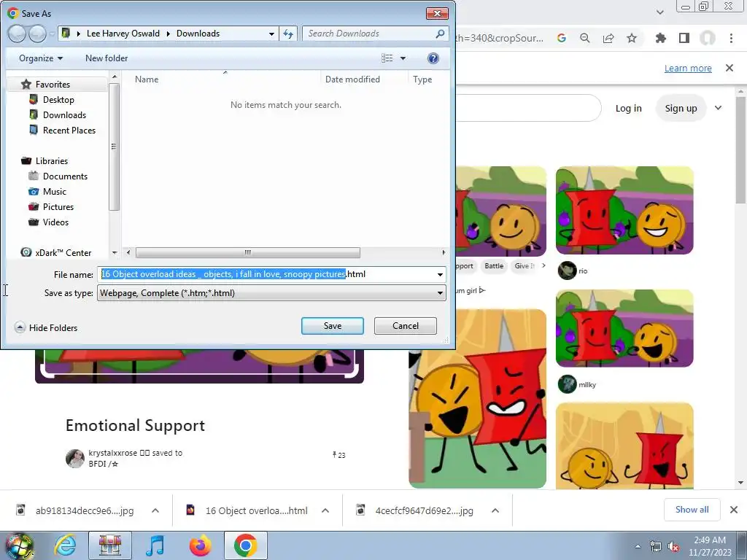Sort by Date modified column header
747x560 pixels.
pyautogui.click(x=352, y=79)
